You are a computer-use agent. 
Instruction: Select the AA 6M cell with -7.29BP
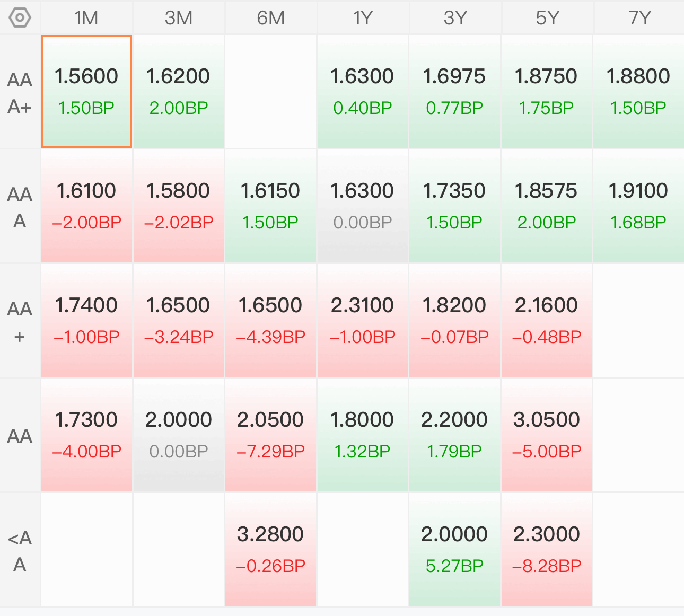[x=270, y=435]
